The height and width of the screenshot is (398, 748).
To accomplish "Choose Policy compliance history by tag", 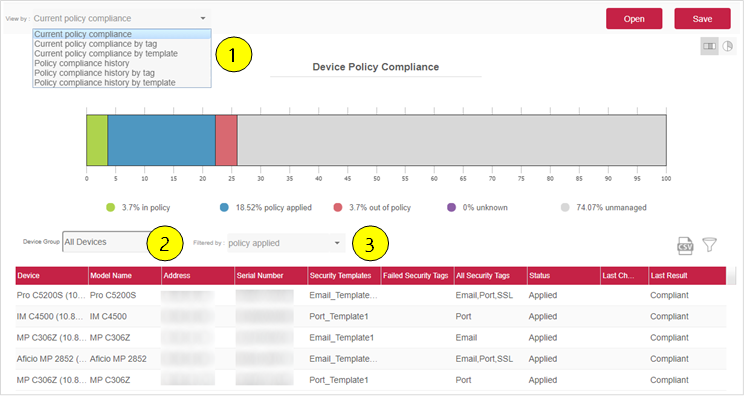I will click(x=122, y=73).
